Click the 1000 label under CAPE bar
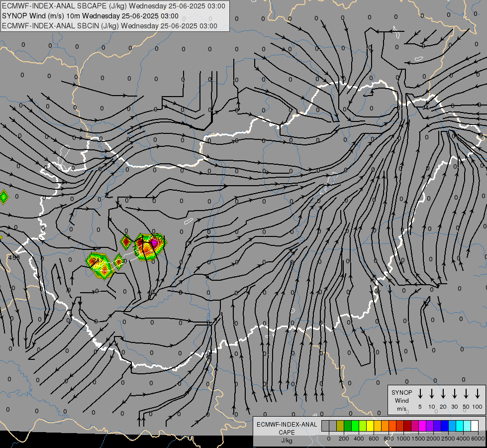Screen dimensions: 487x448 tap(403, 439)
